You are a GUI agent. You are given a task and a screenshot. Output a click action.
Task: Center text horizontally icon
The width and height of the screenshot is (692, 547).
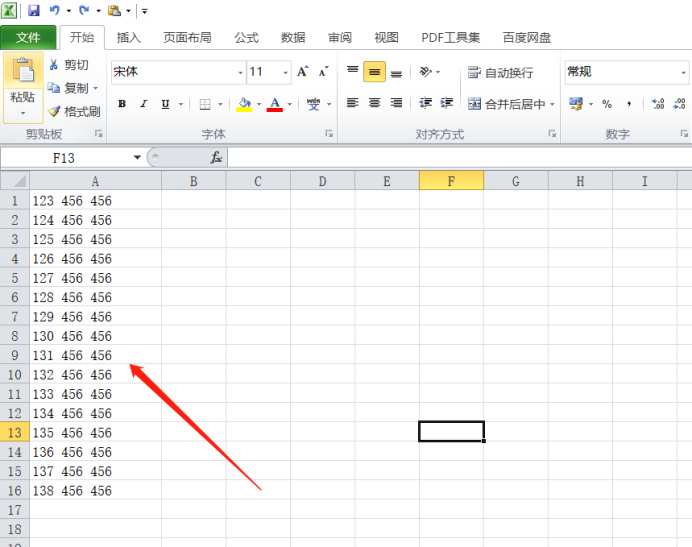coord(374,103)
